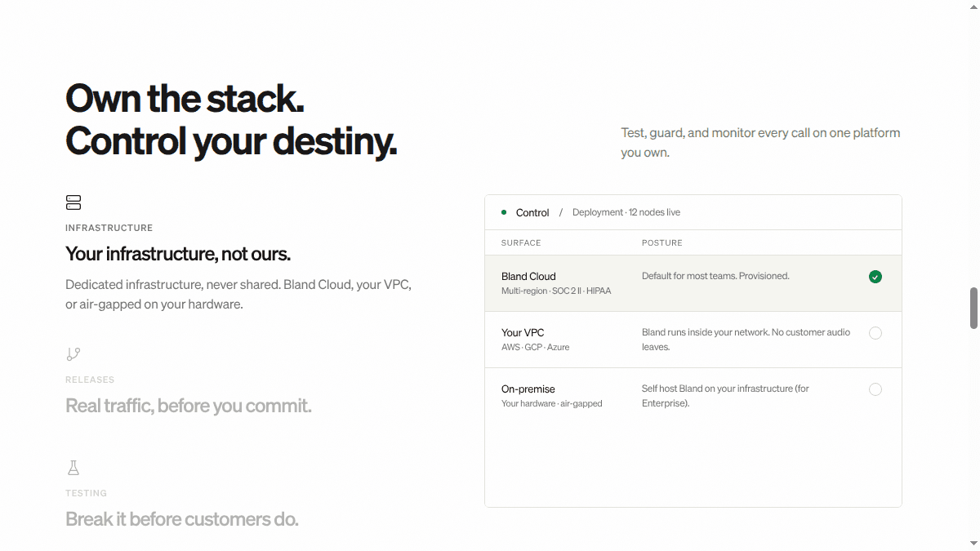The width and height of the screenshot is (980, 551).
Task: Select the Your VPC radio button
Action: 875,333
